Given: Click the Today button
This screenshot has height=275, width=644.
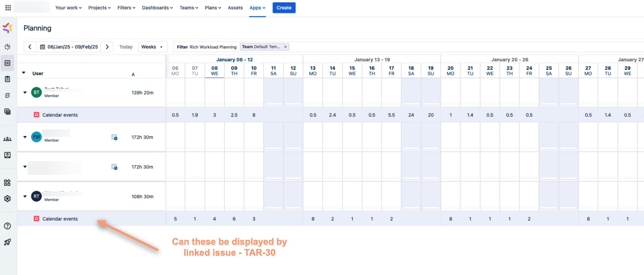Looking at the screenshot, I should (126, 47).
